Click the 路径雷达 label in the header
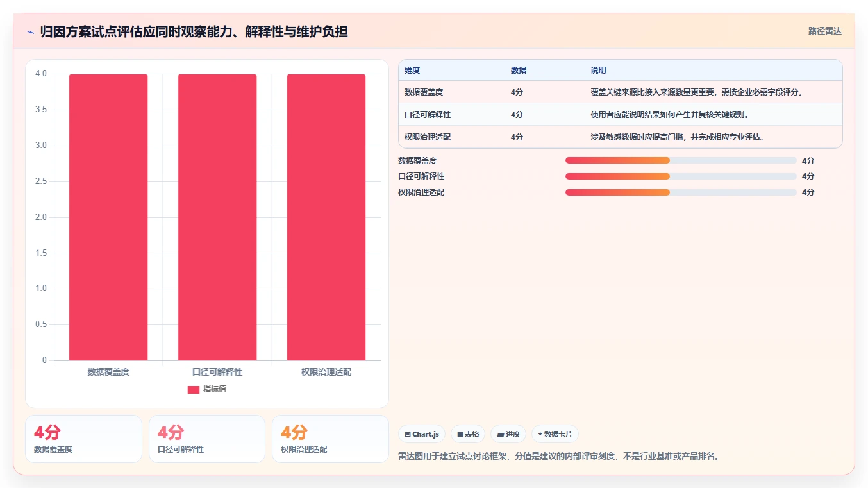Image resolution: width=868 pixels, height=488 pixels. coord(824,31)
